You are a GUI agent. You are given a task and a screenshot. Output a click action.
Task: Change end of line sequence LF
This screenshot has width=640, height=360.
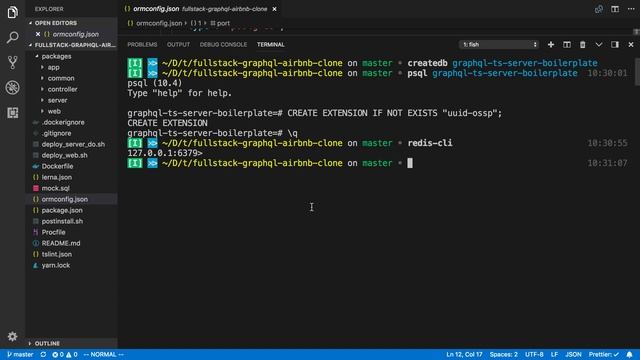(554, 355)
